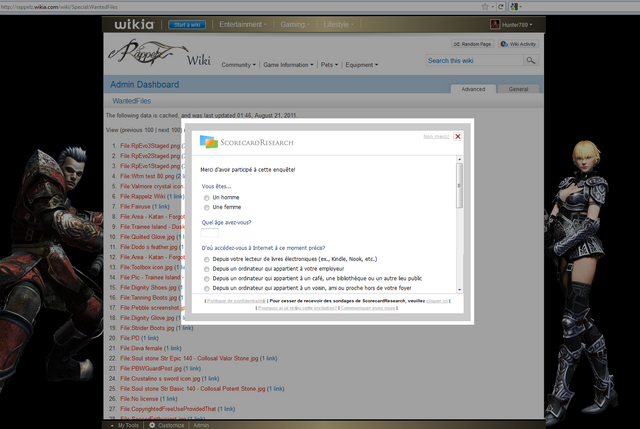Viewport: 640px width, 429px height.
Task: Click the Customize gear icon
Action: (152, 425)
